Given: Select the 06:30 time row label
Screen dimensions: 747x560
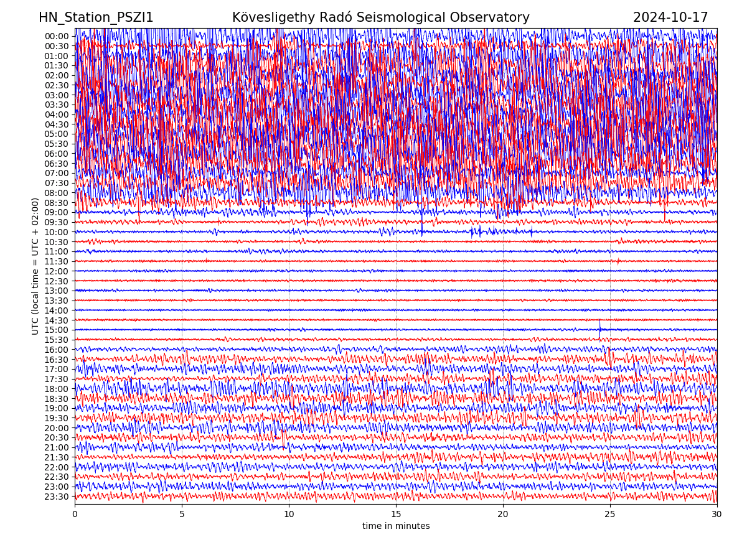Looking at the screenshot, I should click(x=56, y=164).
